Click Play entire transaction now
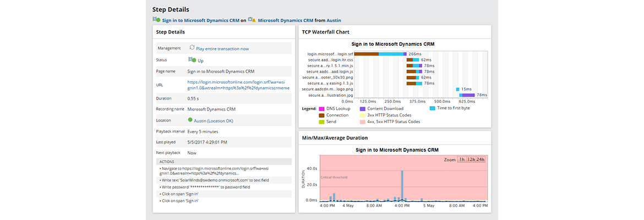This screenshot has height=220, width=644. coord(222,49)
